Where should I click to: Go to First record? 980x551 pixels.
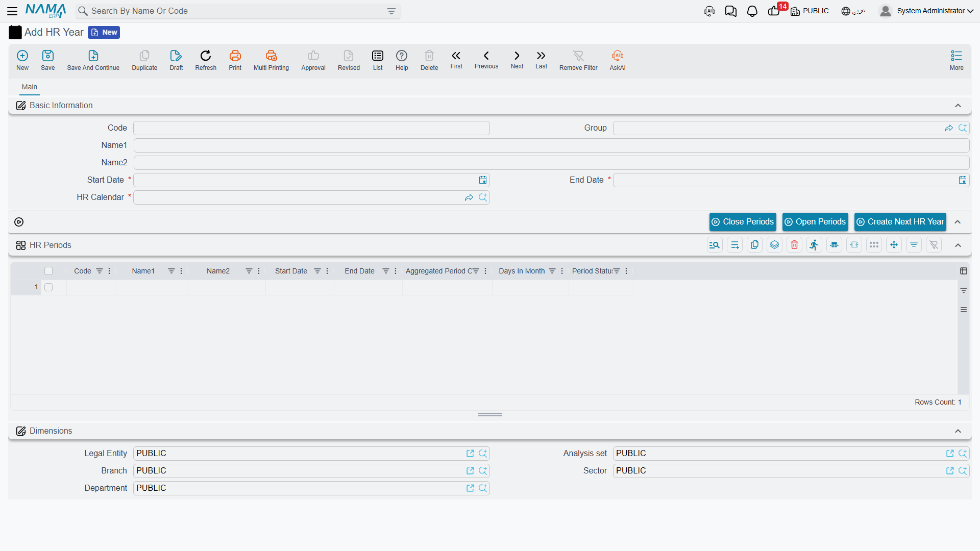456,60
